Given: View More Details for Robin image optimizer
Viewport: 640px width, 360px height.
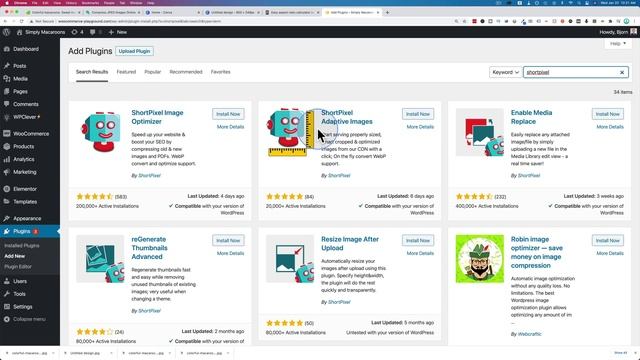Looking at the screenshot, I should coord(610,253).
